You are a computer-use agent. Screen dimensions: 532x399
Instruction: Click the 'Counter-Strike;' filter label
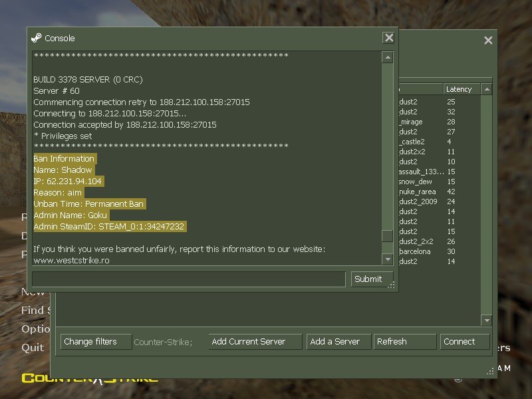163,342
